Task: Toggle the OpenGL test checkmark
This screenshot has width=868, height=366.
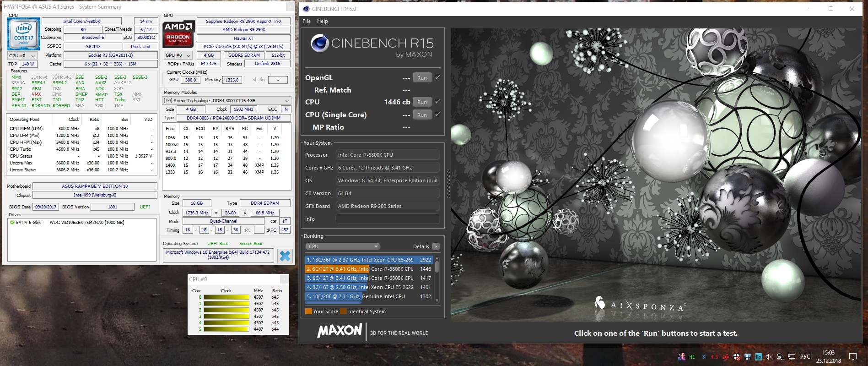Action: 437,77
